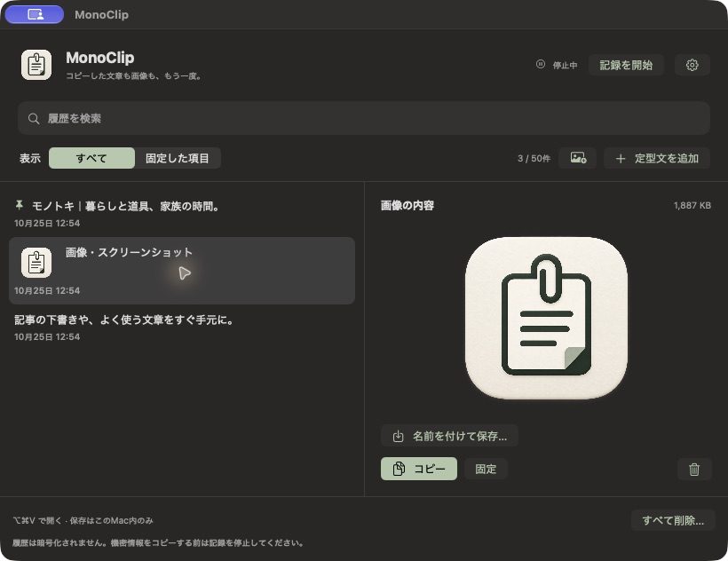Click the purple screen-share icon in title bar

coord(35,14)
